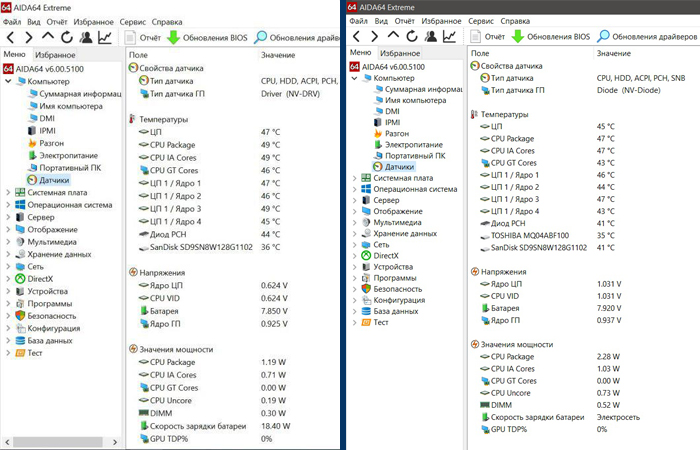Open Избранное menu in left window

click(x=93, y=22)
